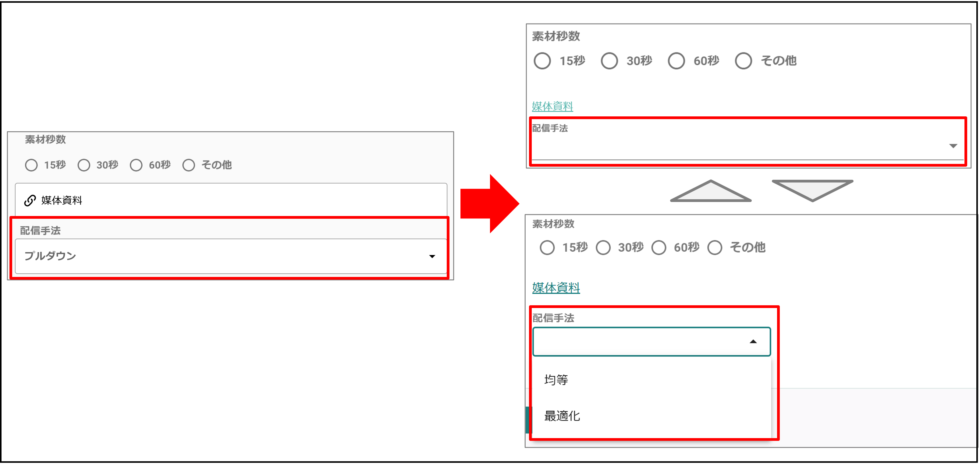Screen dimensions: 980x464
Task: Choose 均等 from the dropdown list
Action: click(x=651, y=380)
